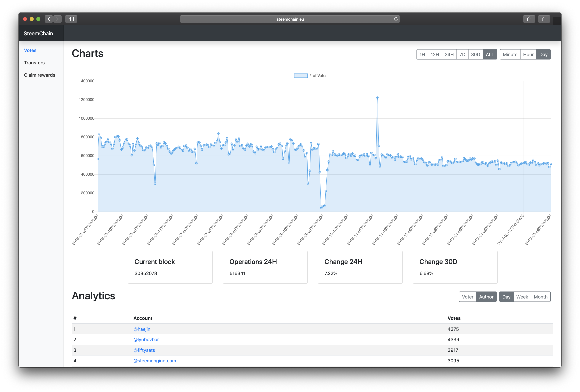This screenshot has width=580, height=392.
Task: Switch analytics to the Voter view
Action: (467, 297)
